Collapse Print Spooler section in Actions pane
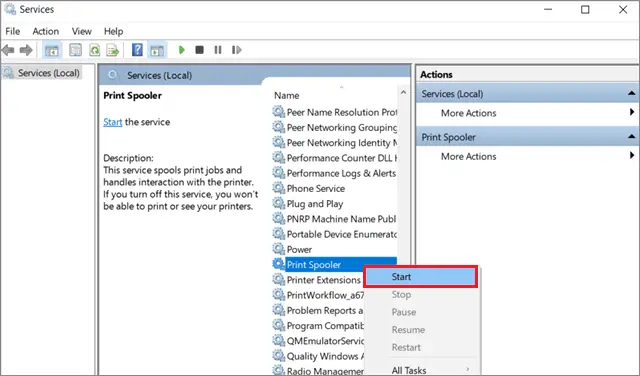This screenshot has height=376, width=640. 631,137
